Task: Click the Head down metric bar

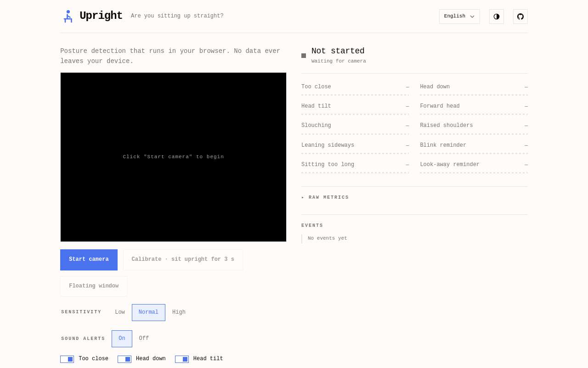Action: [474, 95]
